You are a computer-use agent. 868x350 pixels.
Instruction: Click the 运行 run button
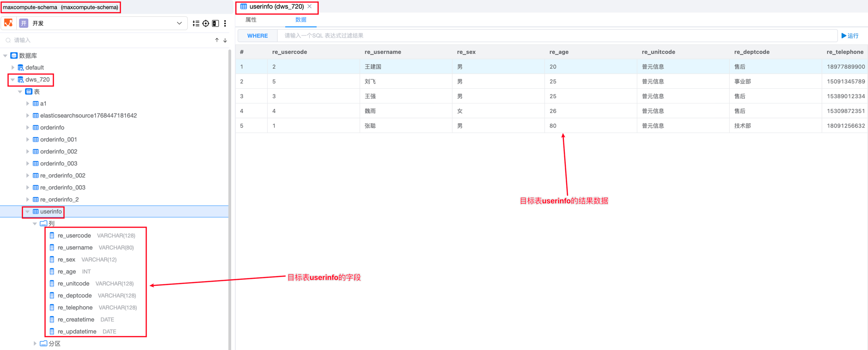[x=850, y=36]
